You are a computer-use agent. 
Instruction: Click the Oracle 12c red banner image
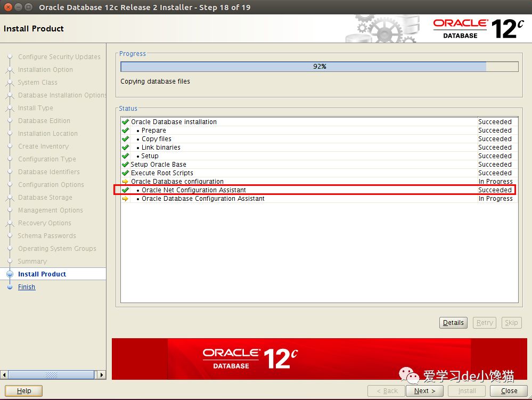click(320, 358)
